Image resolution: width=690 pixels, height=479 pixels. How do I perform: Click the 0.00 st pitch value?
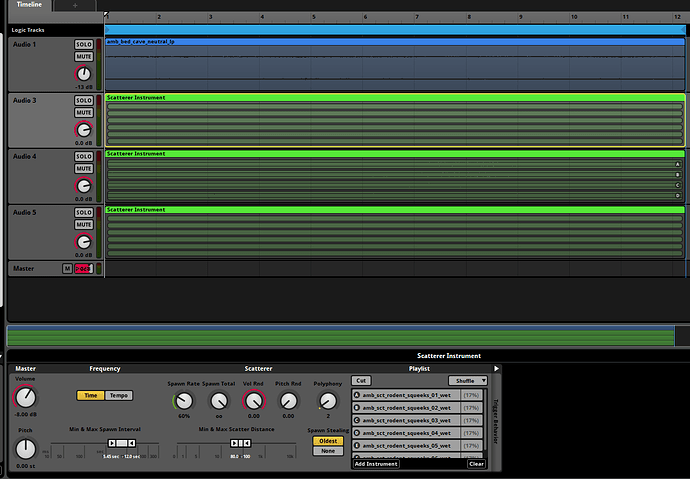coord(25,466)
